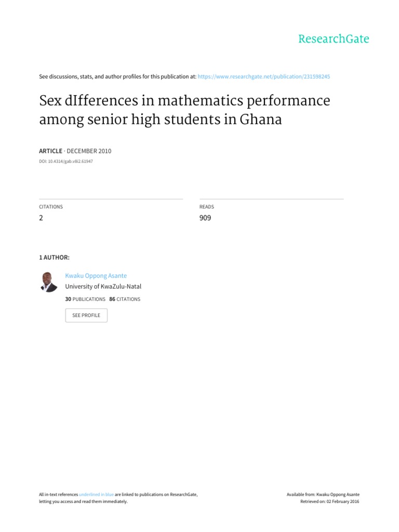Screen dimensions: 399x532
Task: Click the "underlined in blue" footer link
Action: 96,495
